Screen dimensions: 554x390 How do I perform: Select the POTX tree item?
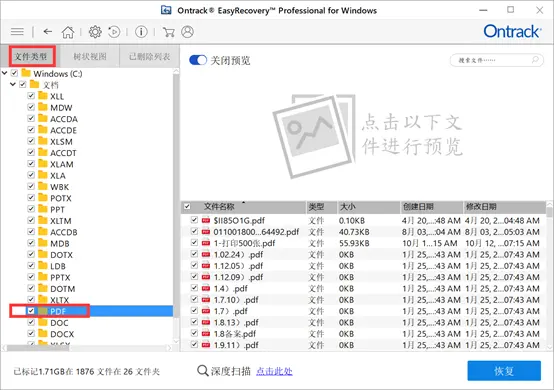tap(61, 198)
